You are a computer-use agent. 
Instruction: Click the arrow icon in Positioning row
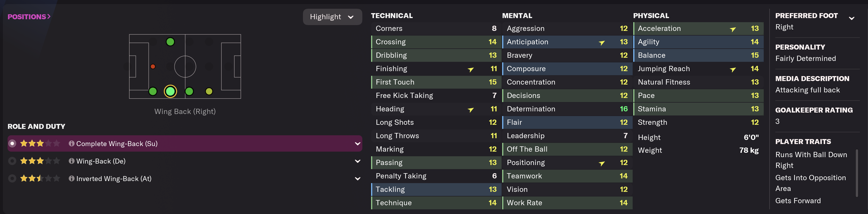point(601,163)
